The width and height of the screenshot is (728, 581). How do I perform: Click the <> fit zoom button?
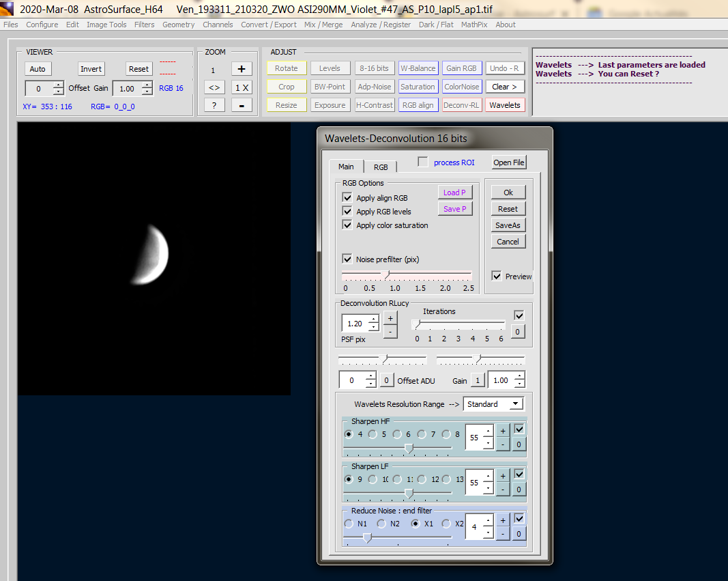pyautogui.click(x=214, y=87)
